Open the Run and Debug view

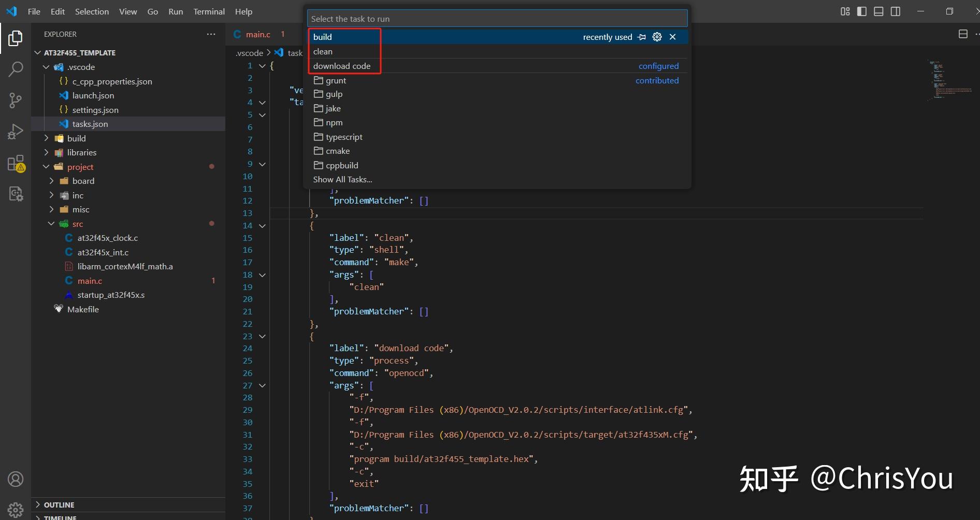tap(16, 131)
